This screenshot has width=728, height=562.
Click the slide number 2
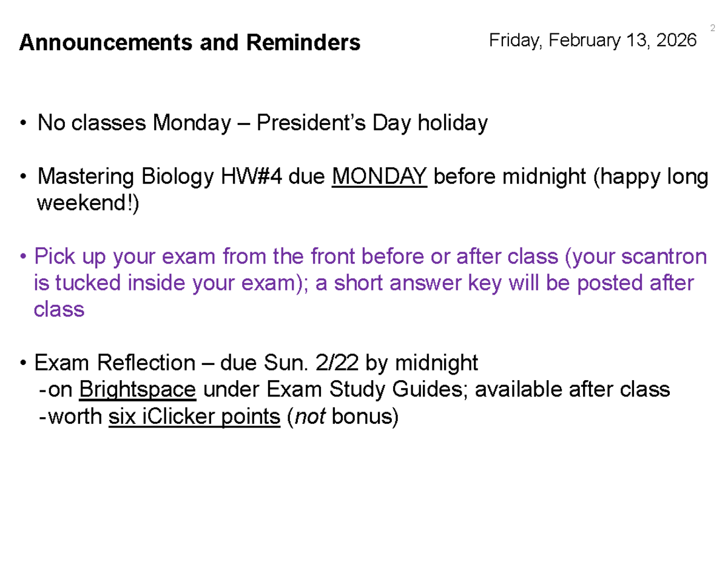(711, 27)
